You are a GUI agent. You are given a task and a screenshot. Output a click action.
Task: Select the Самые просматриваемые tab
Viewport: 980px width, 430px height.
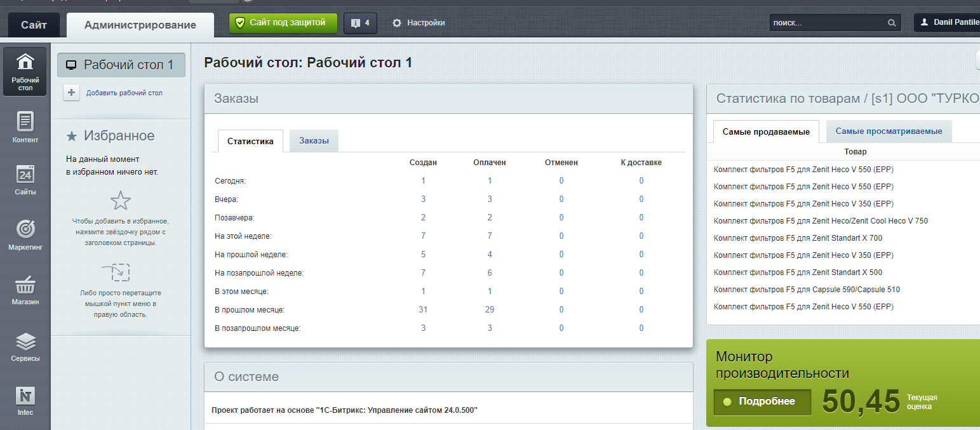click(x=889, y=131)
